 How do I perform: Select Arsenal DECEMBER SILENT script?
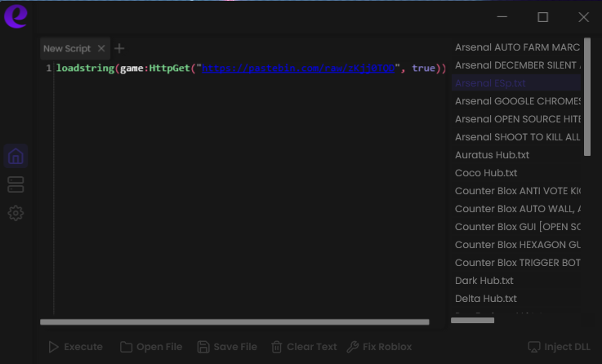517,65
